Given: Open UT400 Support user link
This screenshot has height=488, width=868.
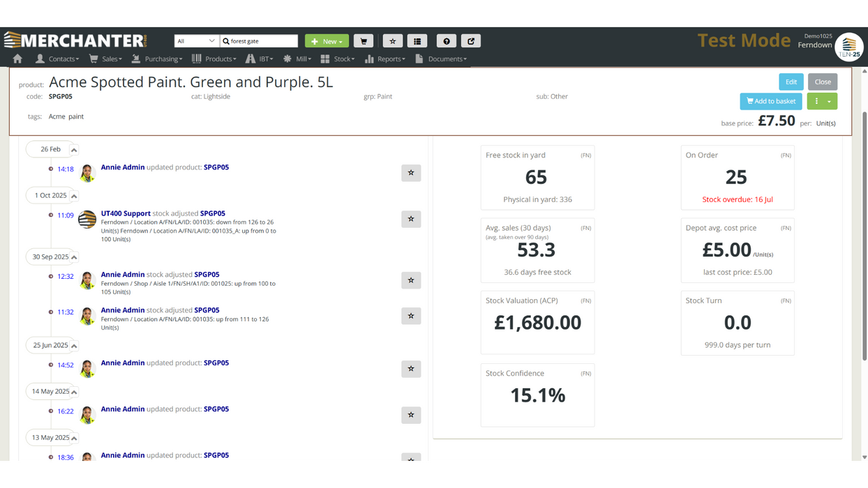Looking at the screenshot, I should (126, 213).
